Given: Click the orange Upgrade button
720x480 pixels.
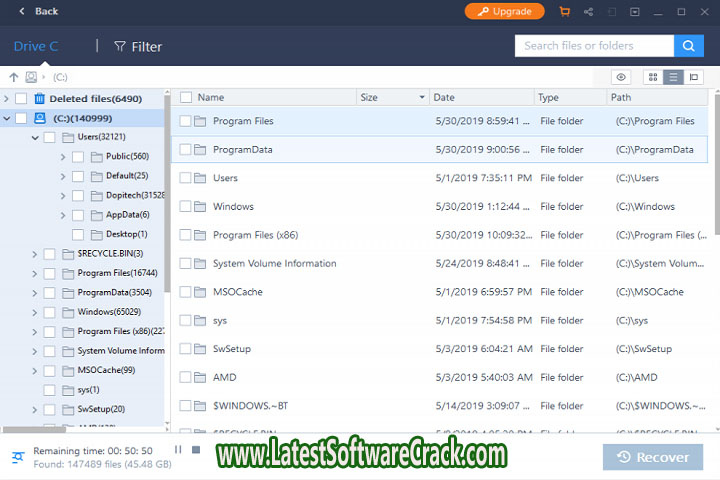Looking at the screenshot, I should (504, 11).
